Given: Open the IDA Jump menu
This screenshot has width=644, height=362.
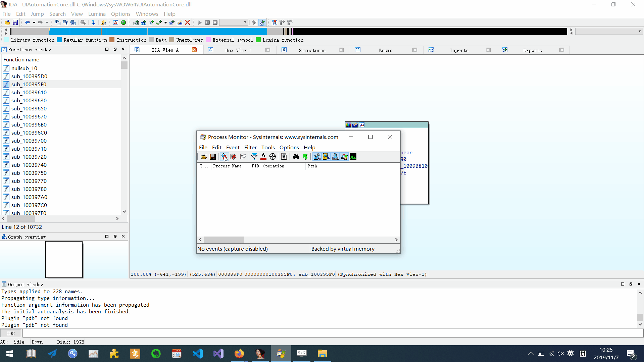Looking at the screenshot, I should (37, 14).
